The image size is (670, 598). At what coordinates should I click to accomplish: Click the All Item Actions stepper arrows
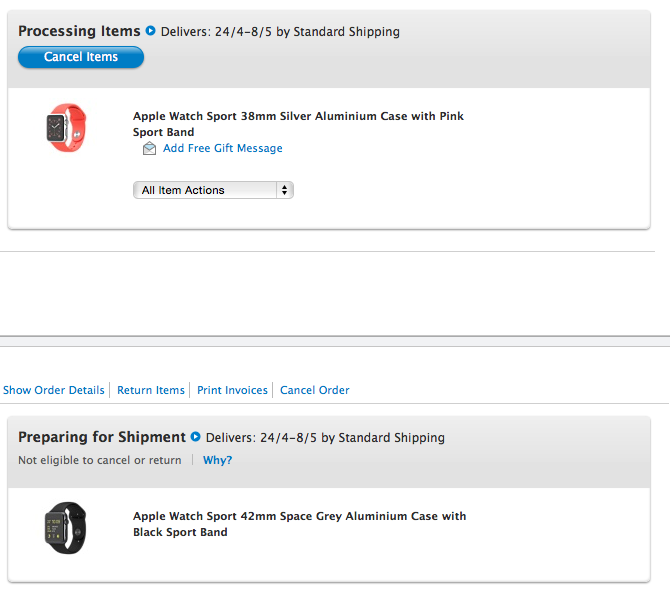click(x=285, y=190)
